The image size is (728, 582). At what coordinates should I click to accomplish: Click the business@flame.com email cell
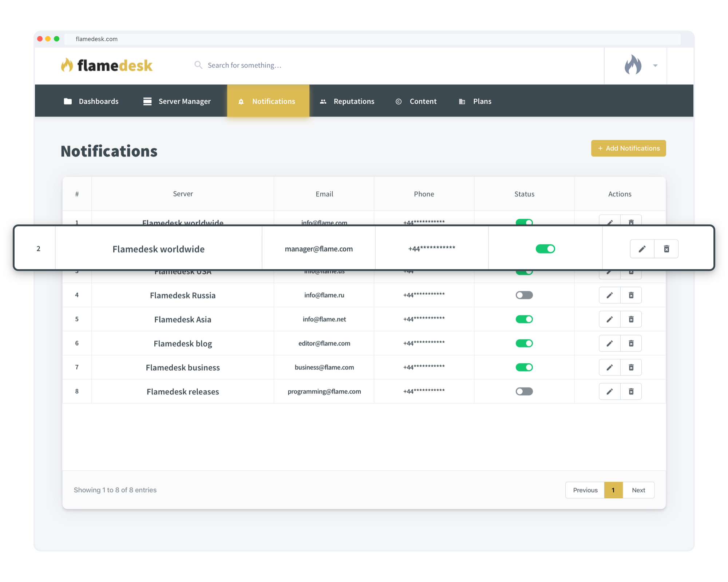pyautogui.click(x=324, y=367)
